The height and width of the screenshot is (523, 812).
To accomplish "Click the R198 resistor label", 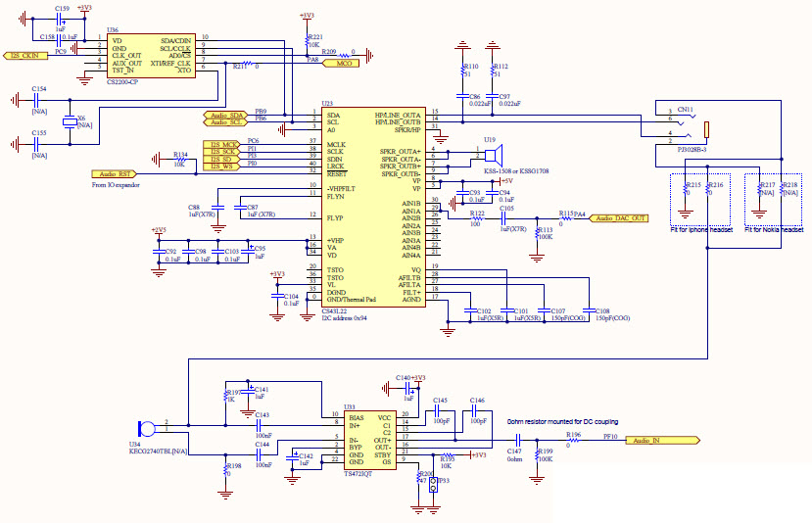I will click(x=233, y=470).
